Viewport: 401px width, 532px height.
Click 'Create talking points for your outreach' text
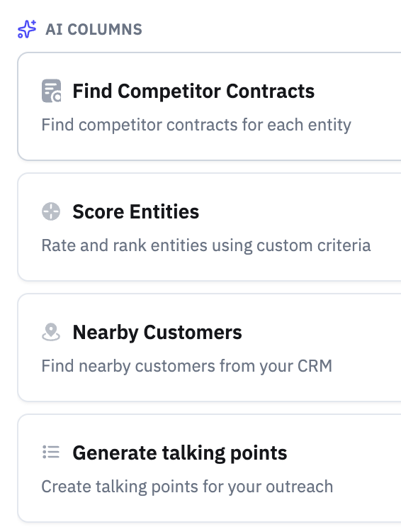click(x=187, y=487)
